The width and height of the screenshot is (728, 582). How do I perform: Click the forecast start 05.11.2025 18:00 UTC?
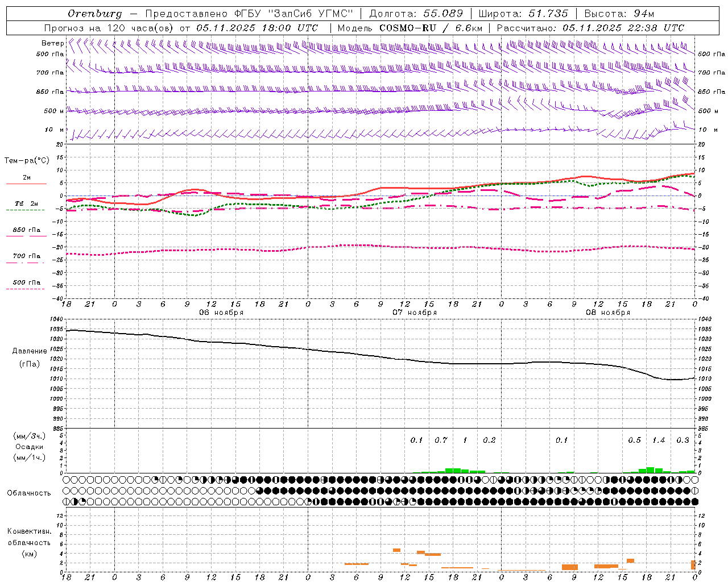pyautogui.click(x=257, y=28)
